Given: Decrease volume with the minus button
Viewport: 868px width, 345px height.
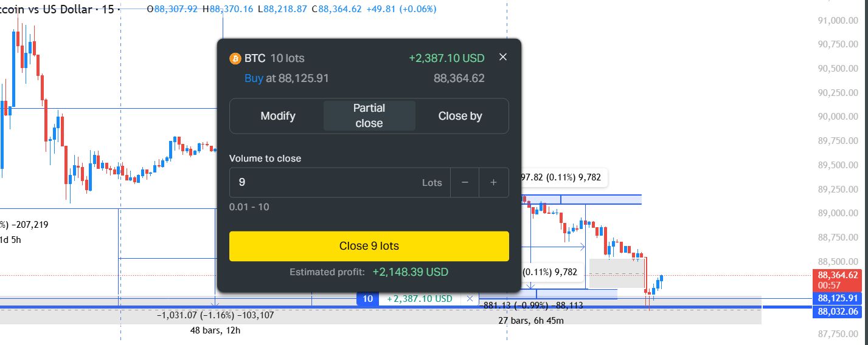Looking at the screenshot, I should (x=465, y=183).
